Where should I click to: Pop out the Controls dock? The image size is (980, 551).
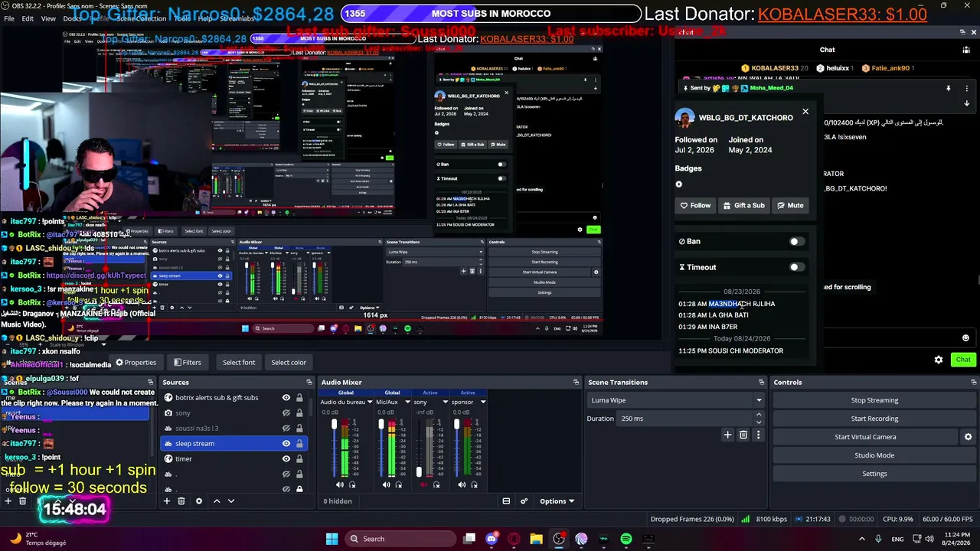point(974,382)
